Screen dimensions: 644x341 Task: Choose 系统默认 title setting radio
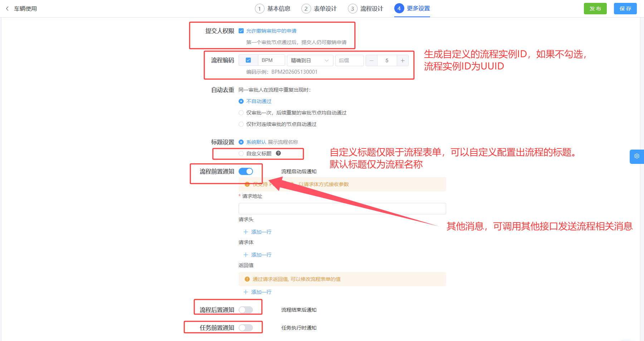click(241, 142)
